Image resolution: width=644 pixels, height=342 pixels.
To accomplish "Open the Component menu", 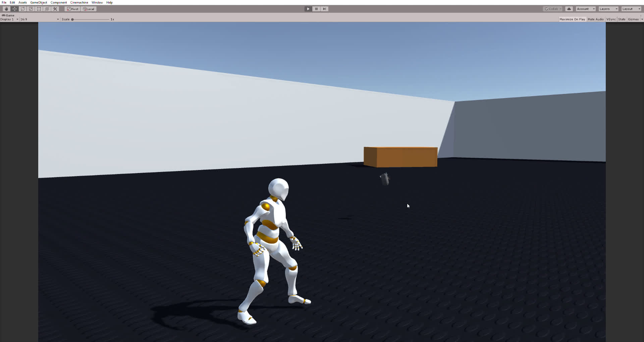I will click(59, 2).
